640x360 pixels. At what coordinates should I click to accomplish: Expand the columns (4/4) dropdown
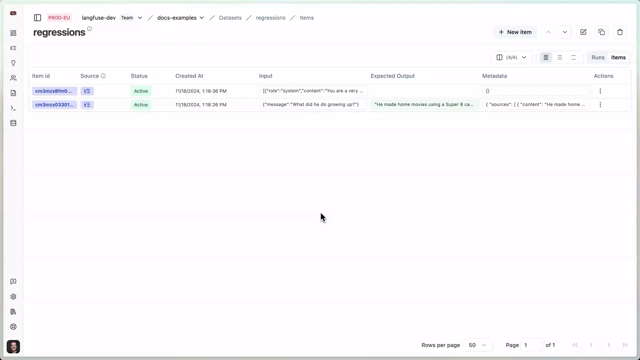[511, 58]
